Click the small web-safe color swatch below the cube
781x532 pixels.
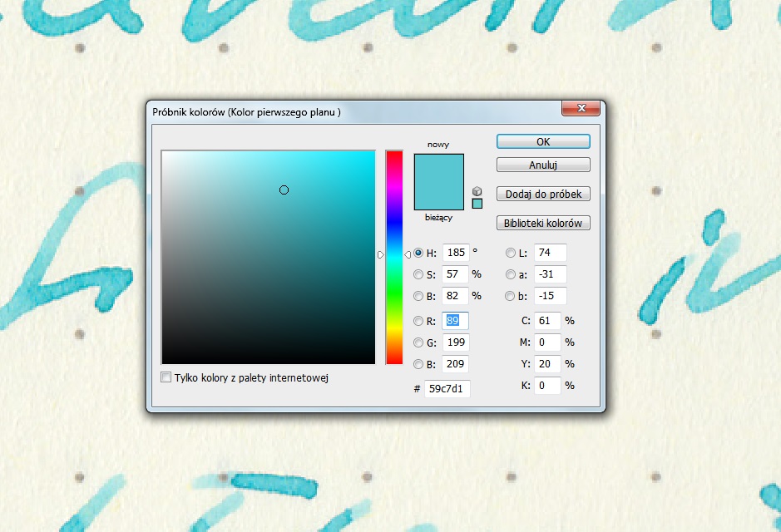click(477, 204)
